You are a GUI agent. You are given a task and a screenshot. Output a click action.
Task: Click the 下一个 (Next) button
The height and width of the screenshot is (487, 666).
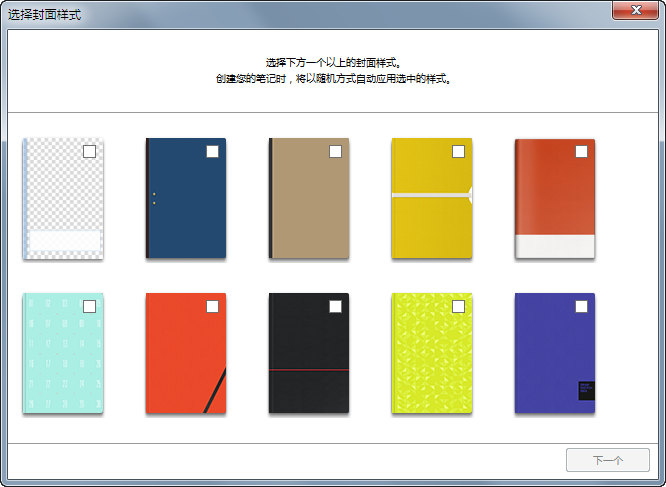[608, 460]
